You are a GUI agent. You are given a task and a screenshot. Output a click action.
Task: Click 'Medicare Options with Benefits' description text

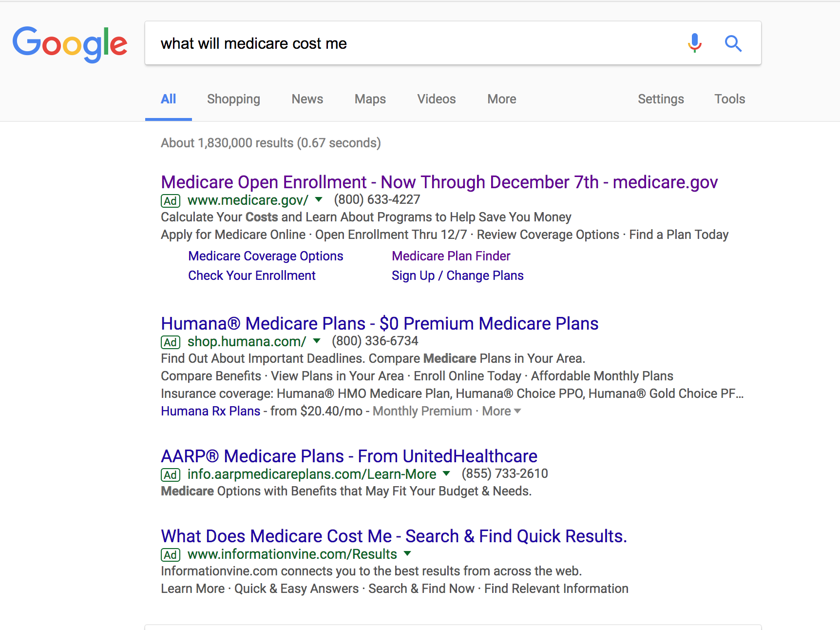(x=346, y=491)
